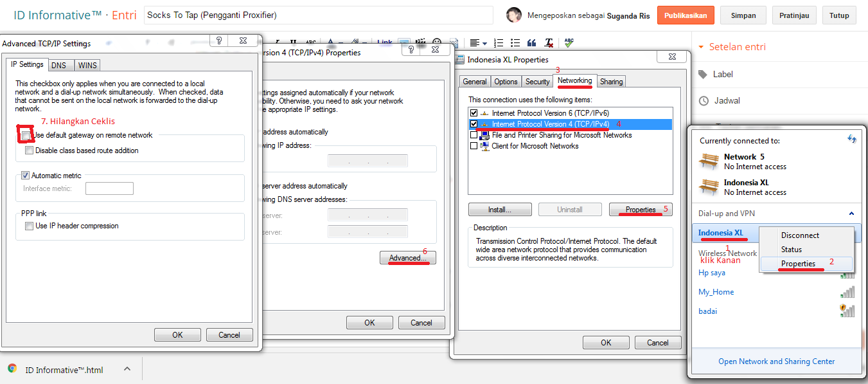Click the Client for Microsoft Networks item icon
Viewport: 868px width, 384px height.
coord(484,146)
